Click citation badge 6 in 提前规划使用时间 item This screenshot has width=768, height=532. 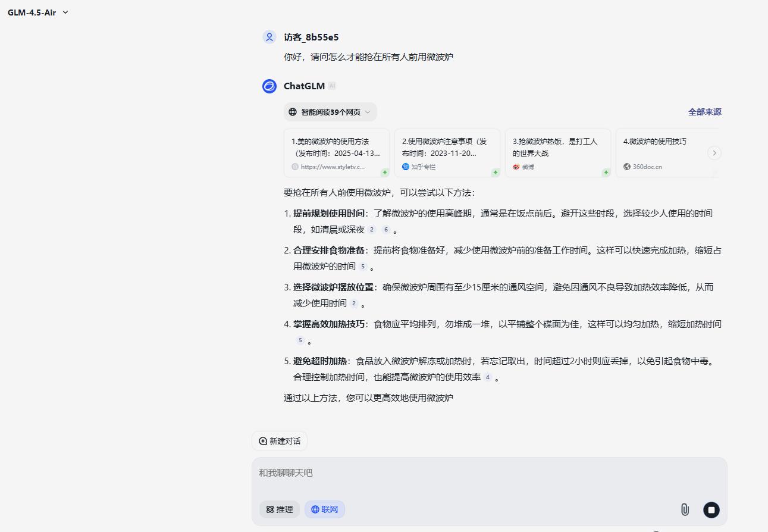[x=386, y=230]
